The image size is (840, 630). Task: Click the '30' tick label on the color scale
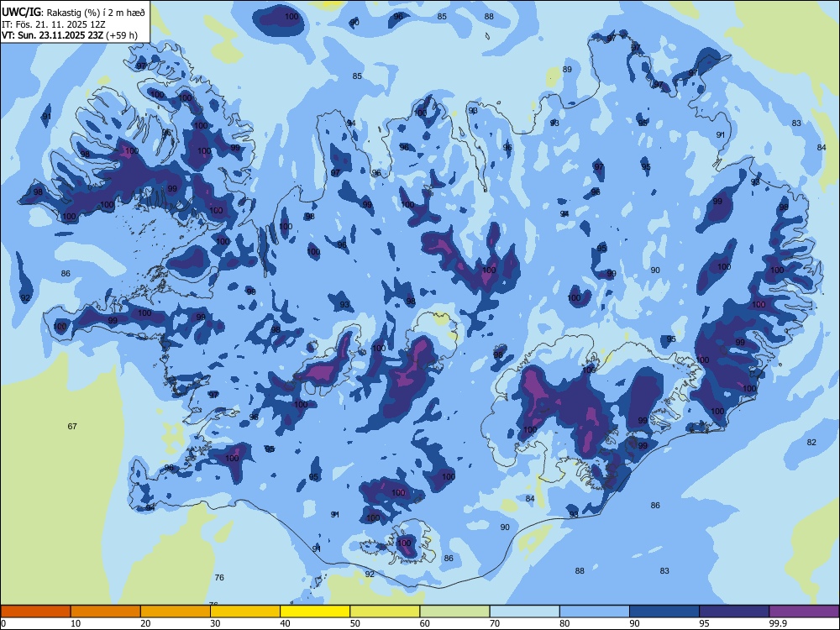(x=215, y=623)
